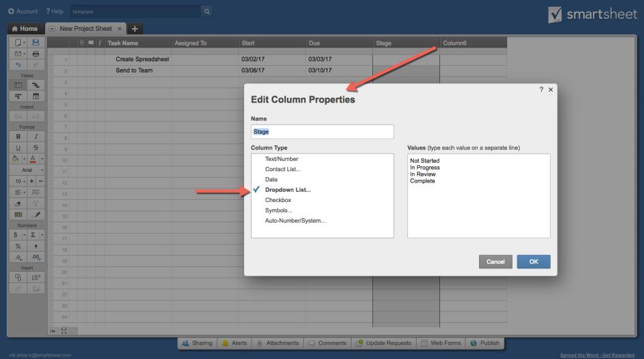Switch to the Home tab
The width and height of the screenshot is (644, 359).
click(x=24, y=29)
